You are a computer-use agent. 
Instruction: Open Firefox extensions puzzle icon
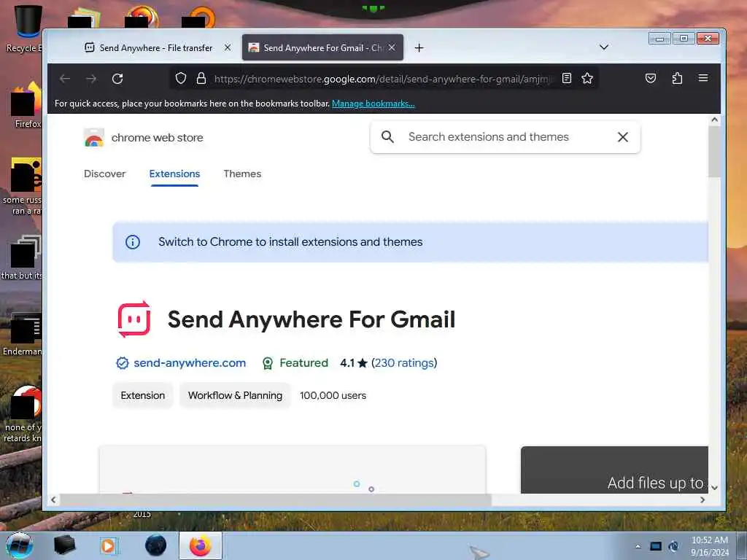click(677, 78)
